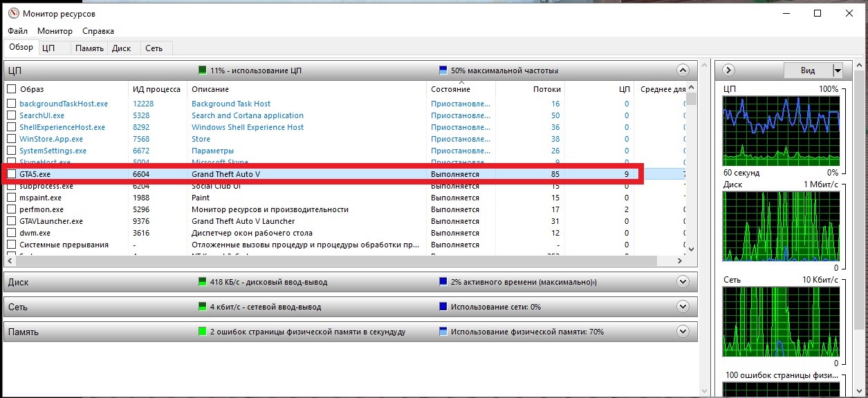Toggle the select-all checkbox beside Образ header
Viewport: 868px width, 398px height.
pos(11,89)
